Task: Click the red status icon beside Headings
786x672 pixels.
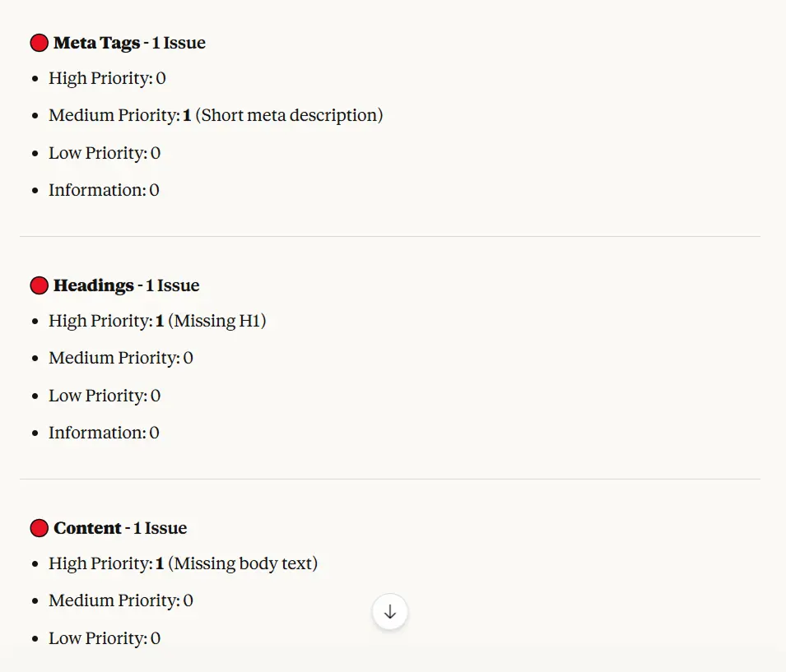Action: (39, 285)
